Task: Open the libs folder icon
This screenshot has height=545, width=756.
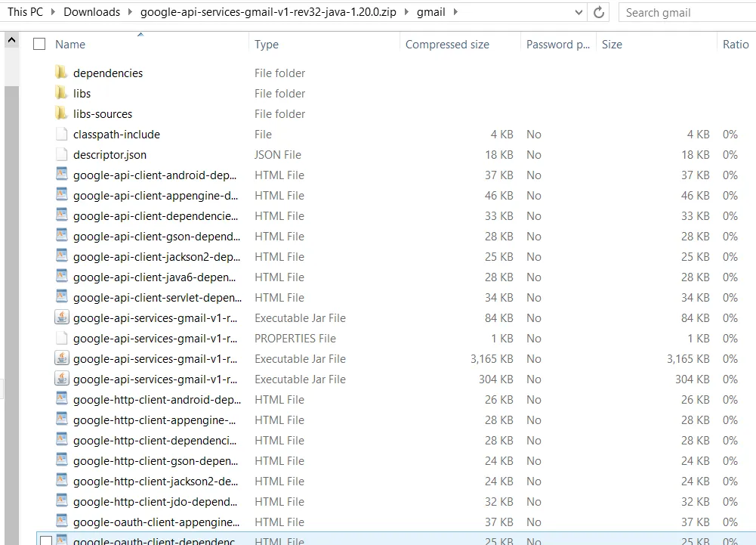Action: pos(61,93)
